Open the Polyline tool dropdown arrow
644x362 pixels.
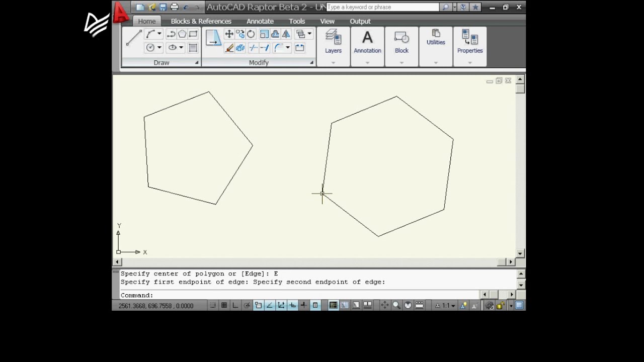159,34
